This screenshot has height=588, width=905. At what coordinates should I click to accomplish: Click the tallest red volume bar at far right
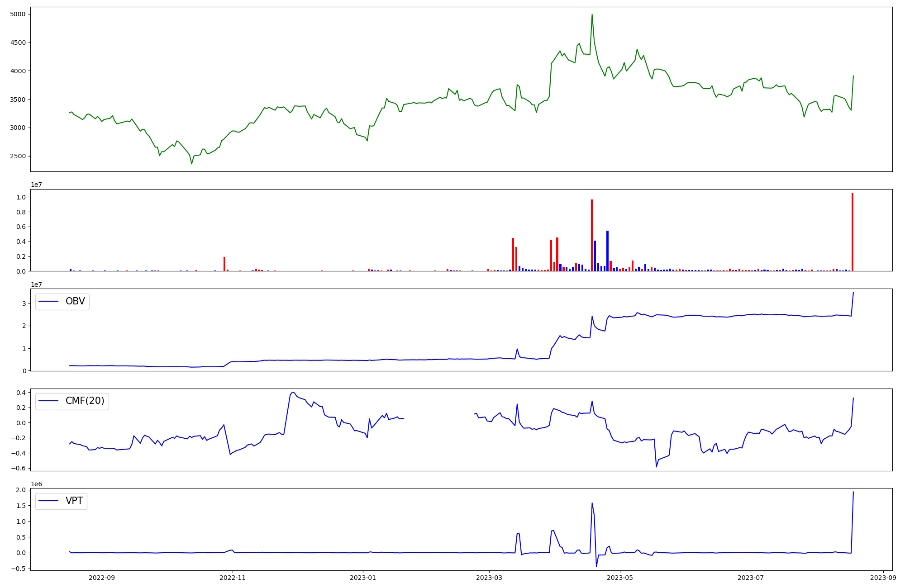click(x=853, y=232)
